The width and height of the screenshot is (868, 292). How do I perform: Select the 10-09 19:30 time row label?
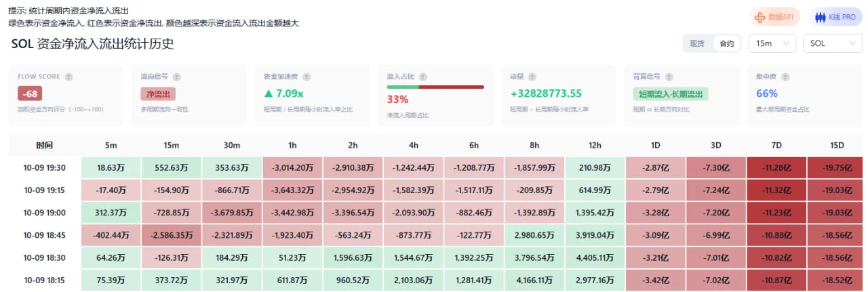(x=45, y=167)
